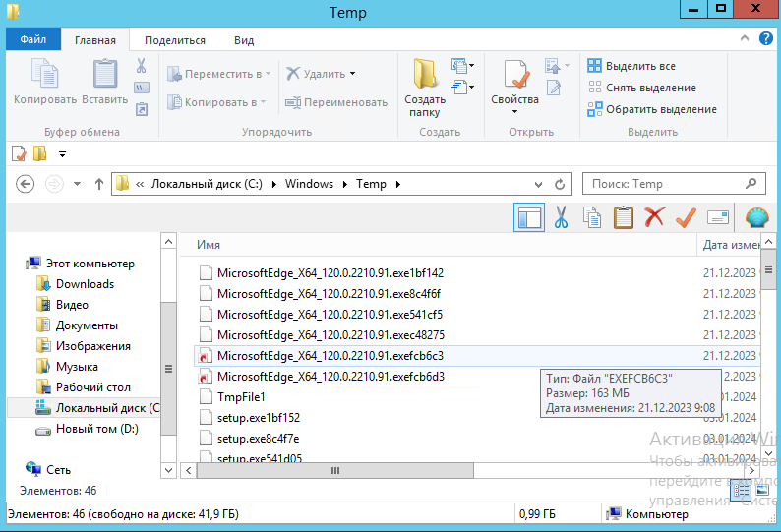Collapse the ribbon with the chevron

[745, 37]
